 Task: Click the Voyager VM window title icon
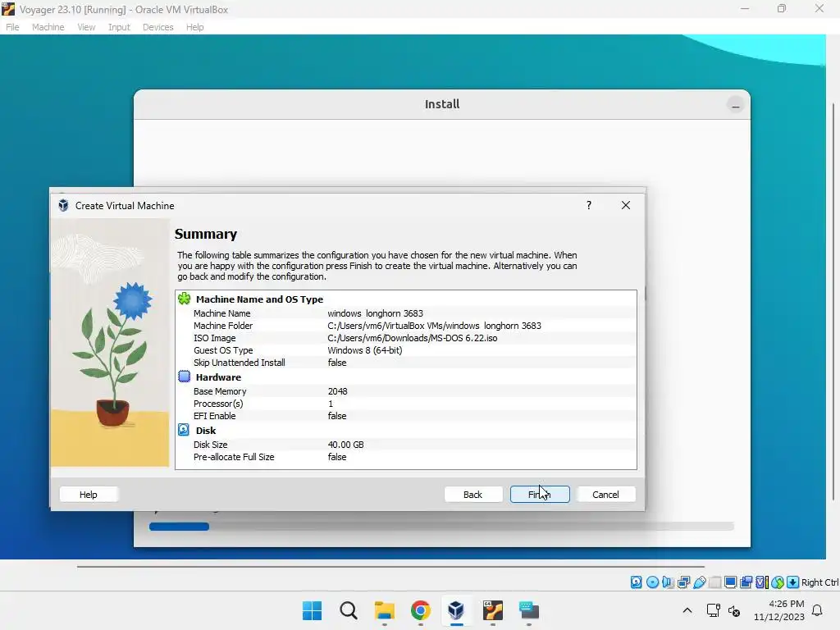tap(8, 9)
